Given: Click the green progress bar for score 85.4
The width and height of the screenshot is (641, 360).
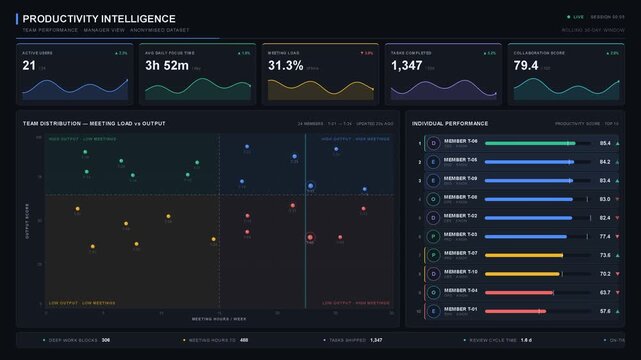Looking at the screenshot, I should 530,143.
